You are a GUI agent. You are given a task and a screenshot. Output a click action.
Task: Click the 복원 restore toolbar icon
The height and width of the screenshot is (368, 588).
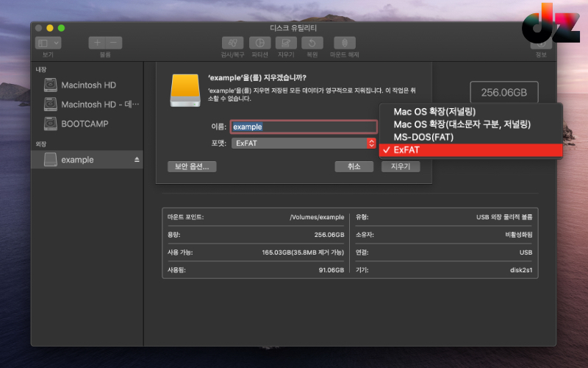[x=312, y=43]
